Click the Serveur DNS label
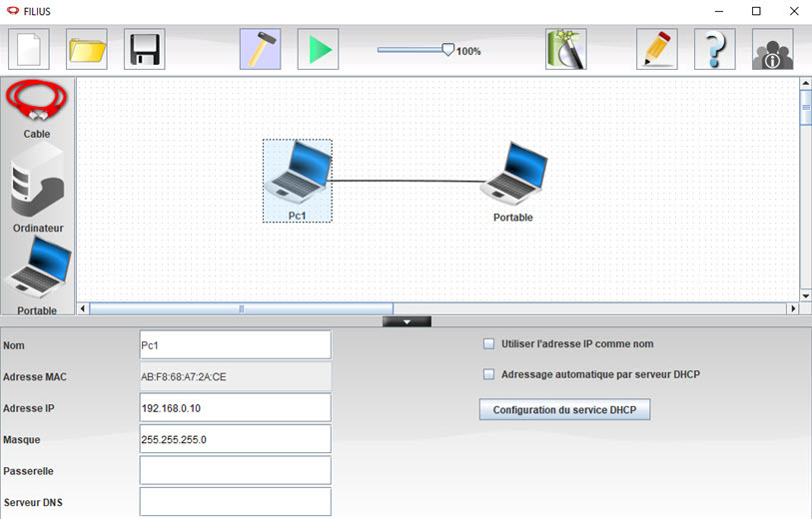The width and height of the screenshot is (812, 519). (x=33, y=502)
